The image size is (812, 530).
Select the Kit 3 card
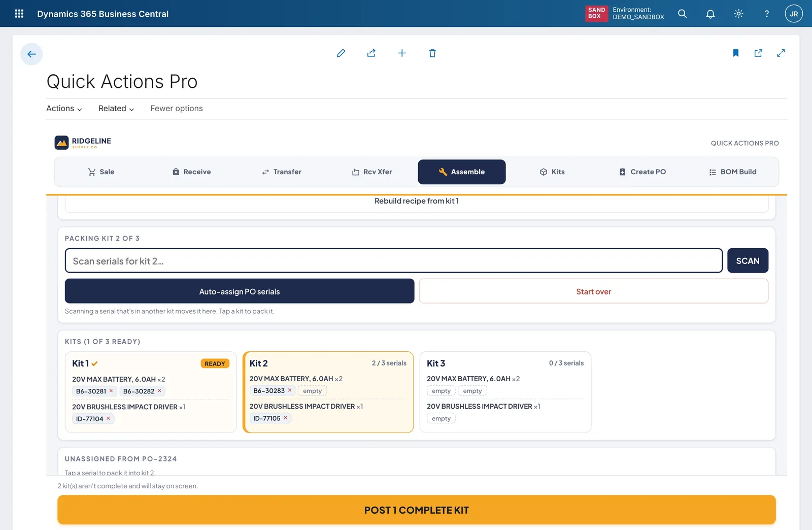[505, 392]
